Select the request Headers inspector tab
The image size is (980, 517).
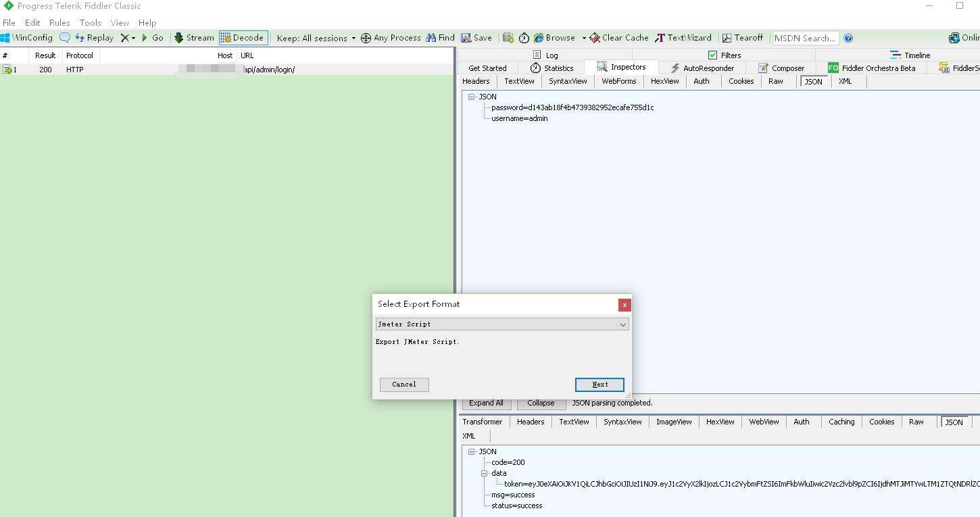click(476, 81)
